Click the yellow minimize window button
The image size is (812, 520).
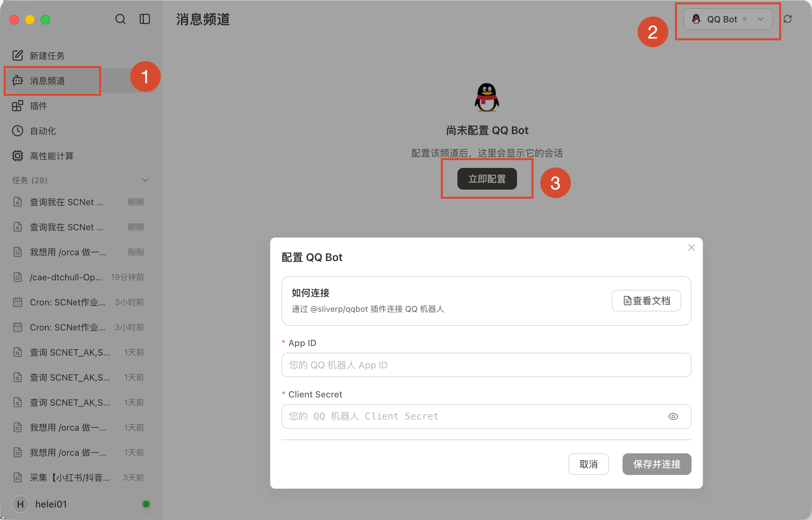click(x=30, y=20)
